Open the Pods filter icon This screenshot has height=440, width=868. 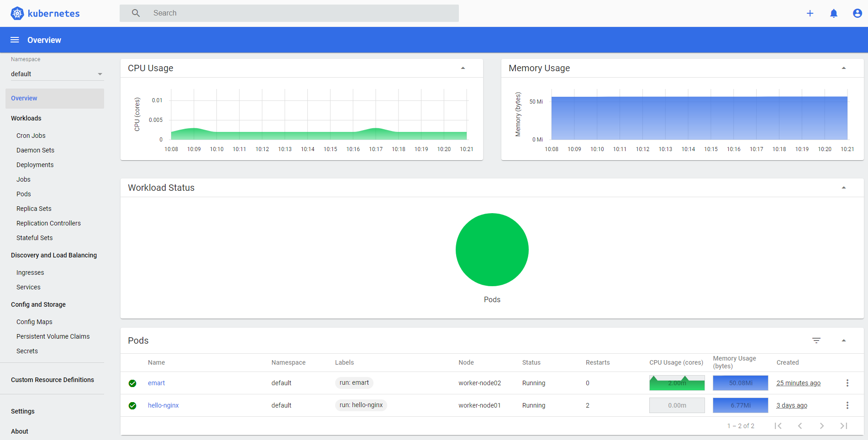(x=816, y=340)
